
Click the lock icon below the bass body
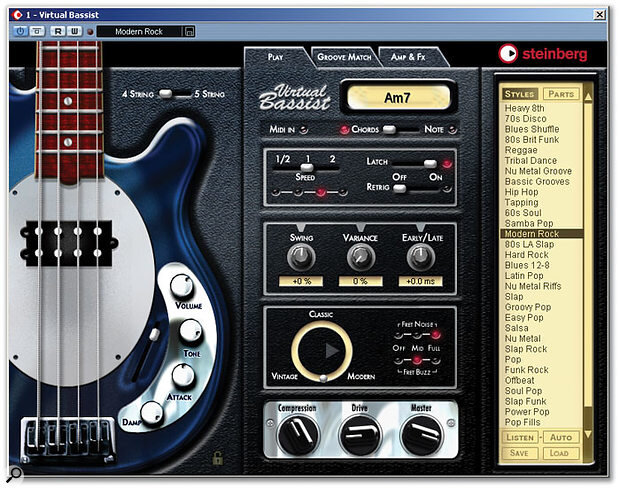[217, 458]
